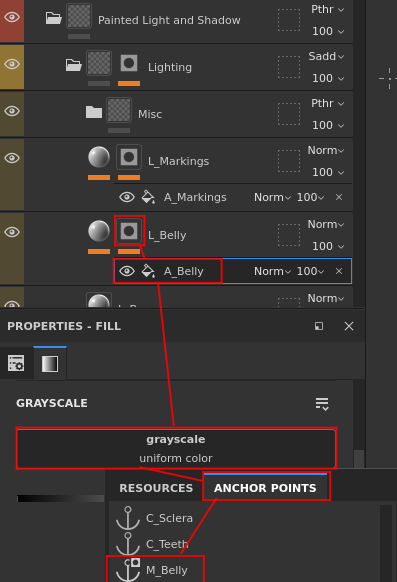Viewport: 397px width, 582px height.
Task: Collapse the Lighting open folder icon
Action: click(73, 65)
